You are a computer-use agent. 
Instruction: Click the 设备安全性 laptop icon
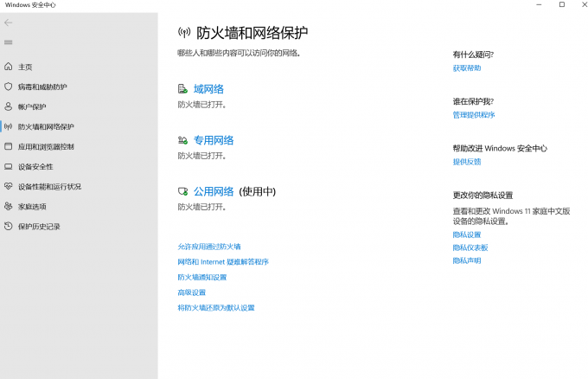[x=9, y=166]
